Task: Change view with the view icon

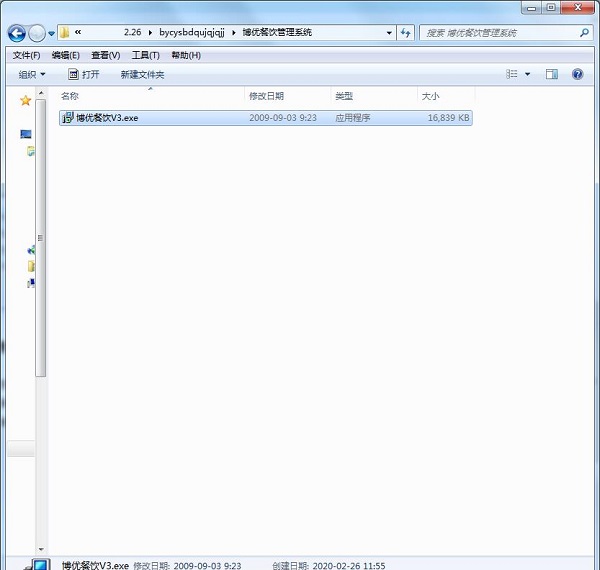Action: click(512, 74)
